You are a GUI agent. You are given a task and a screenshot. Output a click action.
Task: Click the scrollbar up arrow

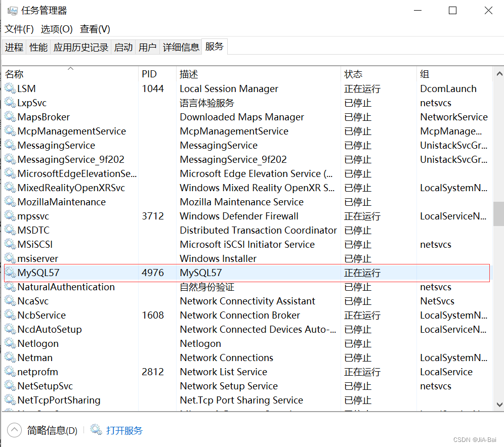click(x=499, y=74)
